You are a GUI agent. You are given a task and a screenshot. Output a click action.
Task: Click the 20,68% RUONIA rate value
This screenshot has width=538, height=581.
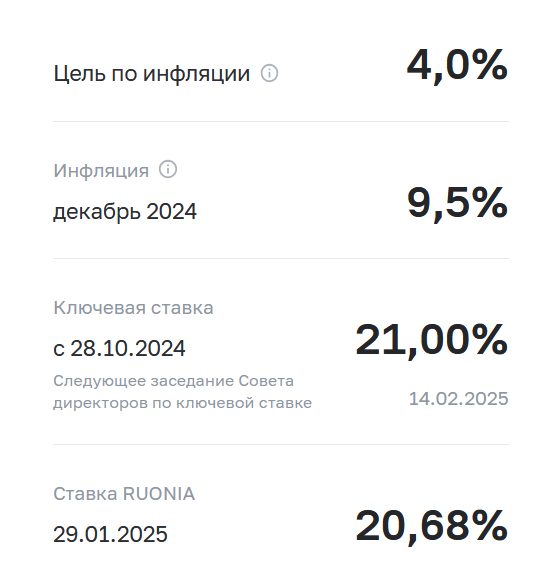[432, 526]
